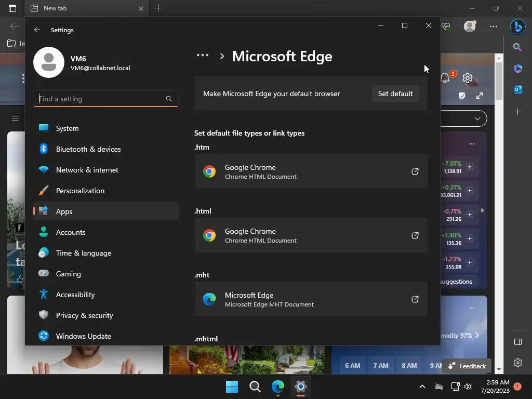Select Apps in the sidebar
This screenshot has width=532, height=399.
(x=106, y=211)
